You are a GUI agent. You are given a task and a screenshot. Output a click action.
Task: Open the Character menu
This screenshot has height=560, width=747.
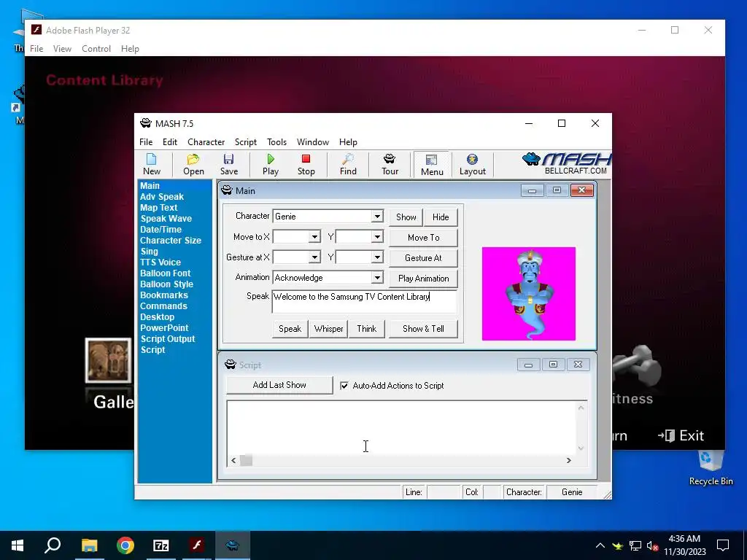206,142
